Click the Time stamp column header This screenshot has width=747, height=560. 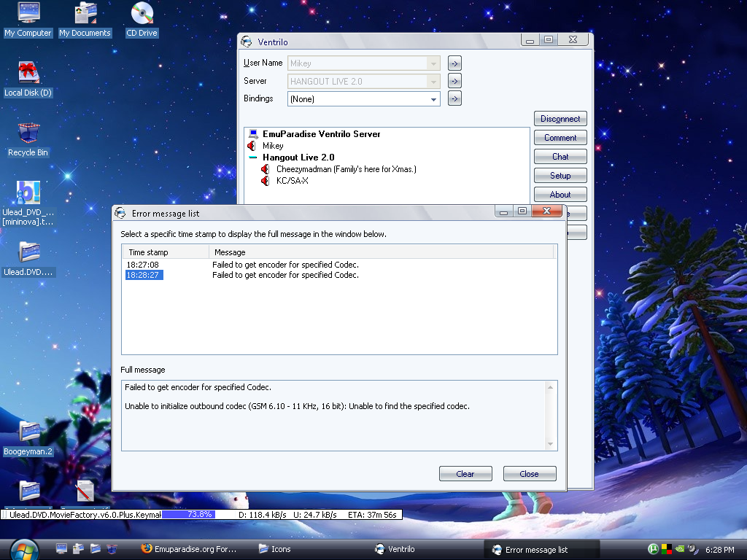166,252
